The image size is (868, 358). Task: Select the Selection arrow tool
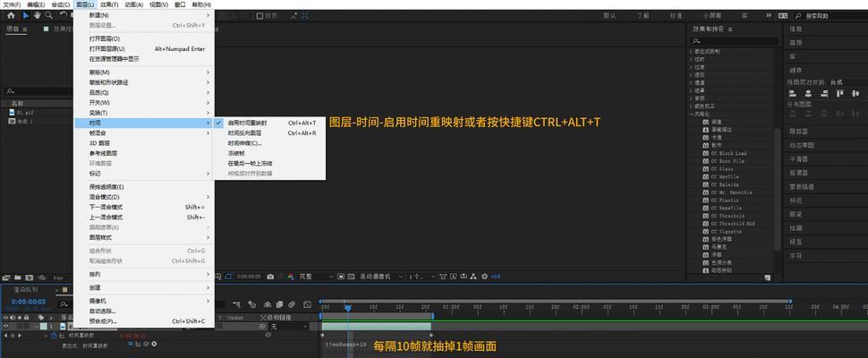pyautogui.click(x=26, y=15)
